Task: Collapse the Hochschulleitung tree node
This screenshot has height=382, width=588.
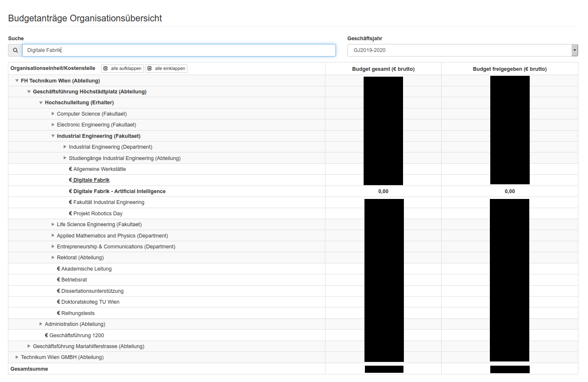Action: click(41, 103)
